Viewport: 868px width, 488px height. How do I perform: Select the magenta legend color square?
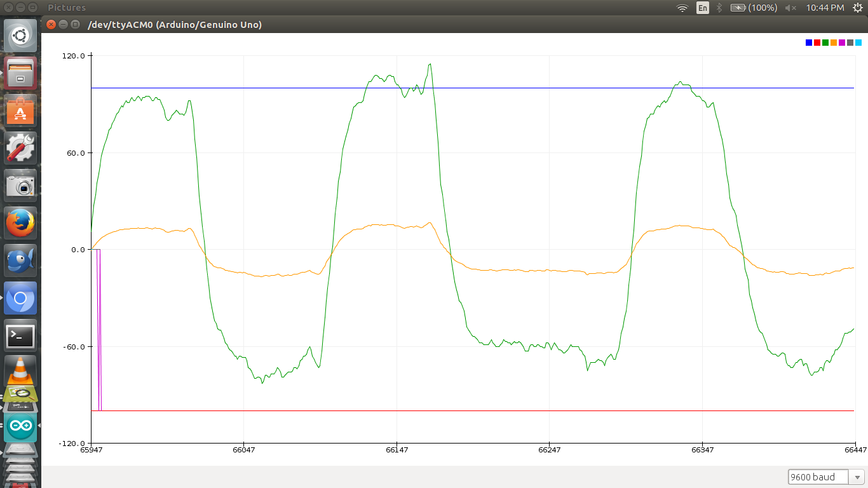coord(842,43)
